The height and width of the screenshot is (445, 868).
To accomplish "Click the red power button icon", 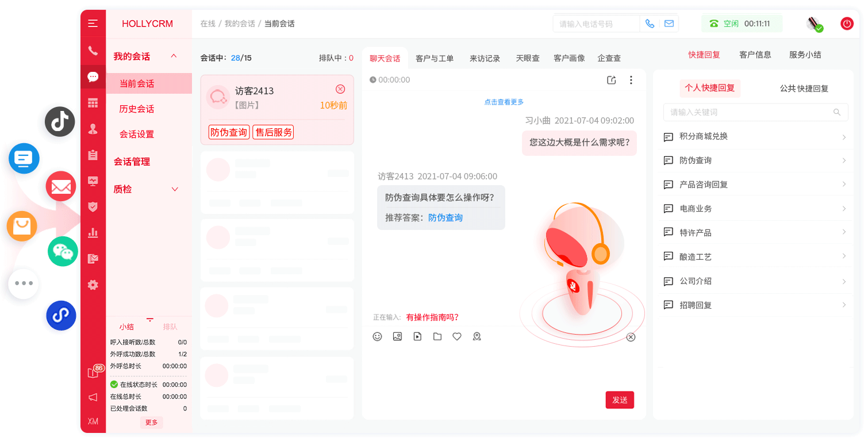I will pos(847,24).
